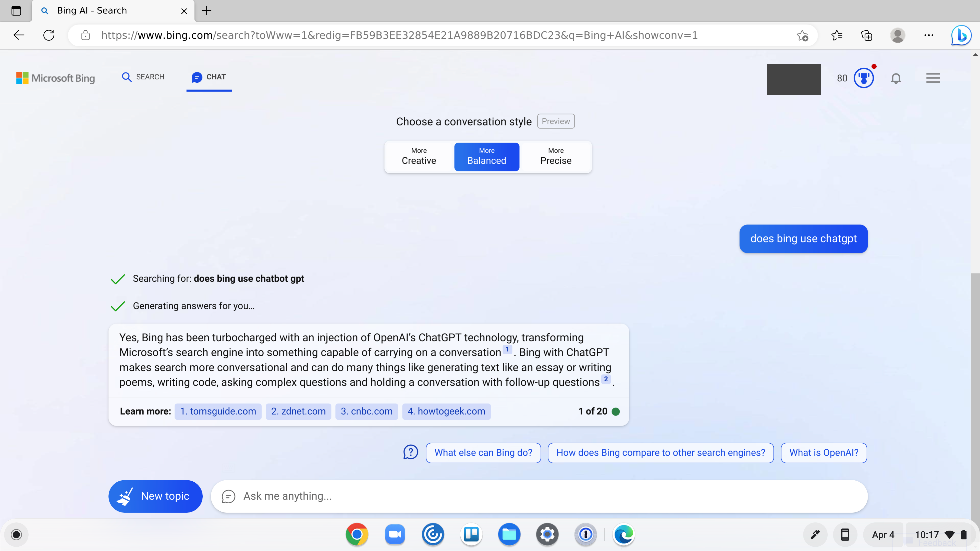Click the rewards points count 80

coord(842,78)
